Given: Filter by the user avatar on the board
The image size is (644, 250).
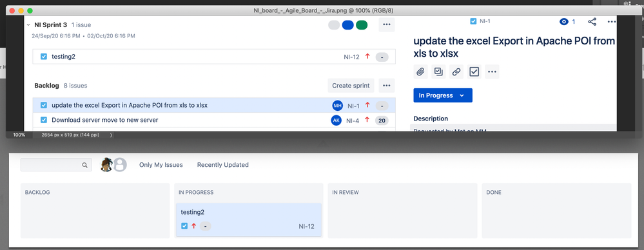Looking at the screenshot, I should [x=106, y=164].
